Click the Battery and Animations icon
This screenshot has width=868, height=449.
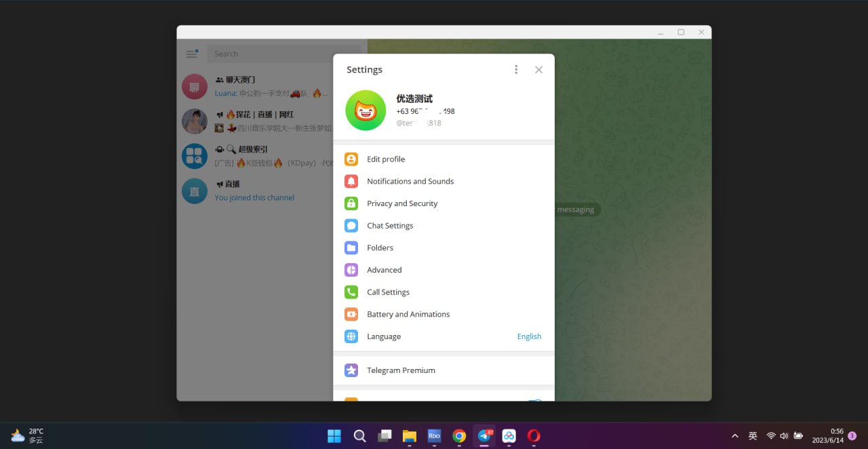pyautogui.click(x=351, y=314)
